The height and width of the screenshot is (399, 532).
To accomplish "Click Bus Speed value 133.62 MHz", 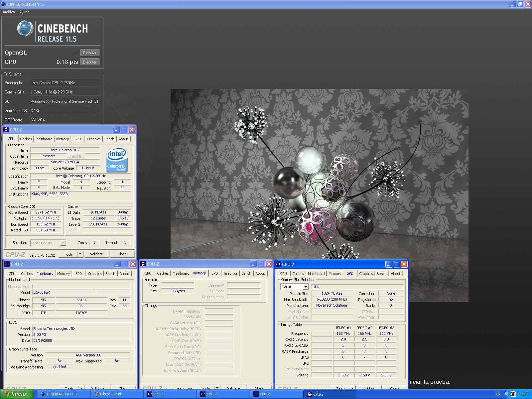I will (46, 224).
